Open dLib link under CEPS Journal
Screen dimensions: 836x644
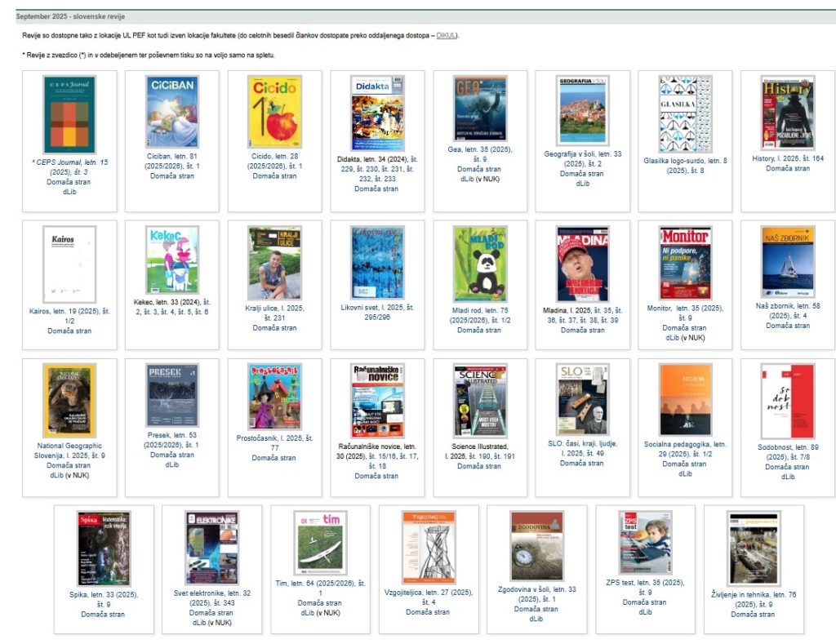(x=69, y=191)
